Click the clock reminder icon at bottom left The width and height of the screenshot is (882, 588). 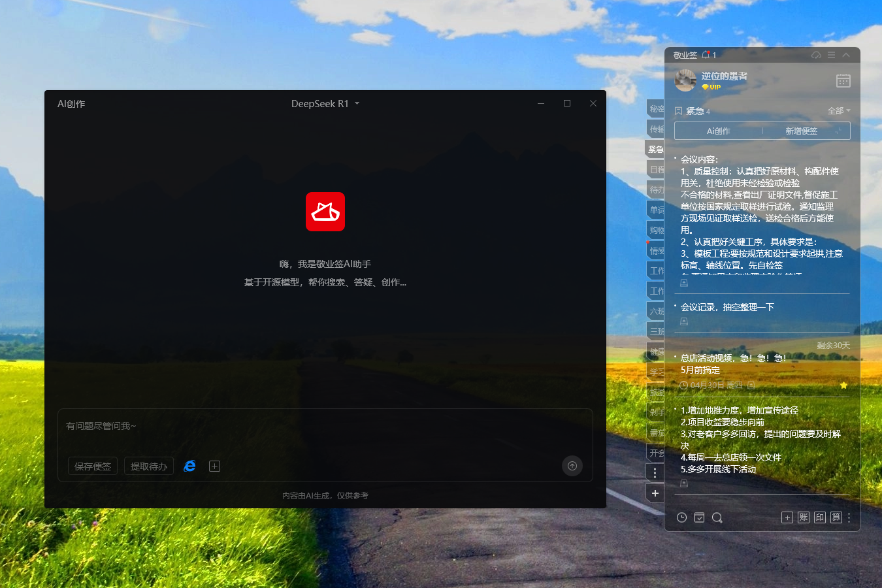point(681,517)
